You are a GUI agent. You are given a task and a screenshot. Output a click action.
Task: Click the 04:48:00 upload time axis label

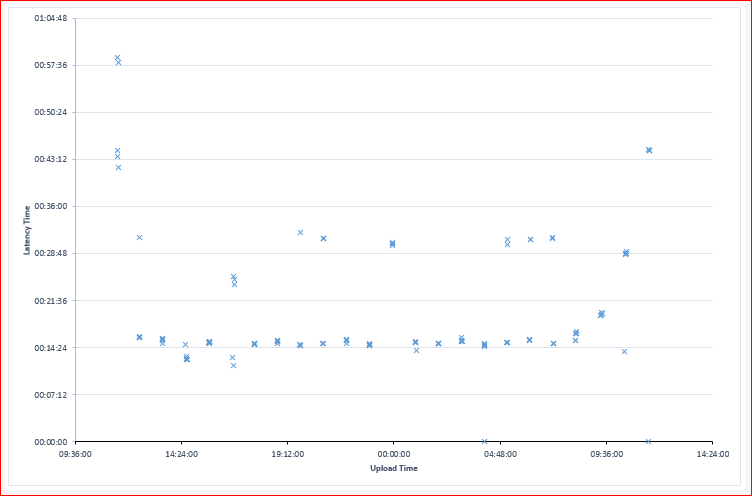(500, 453)
